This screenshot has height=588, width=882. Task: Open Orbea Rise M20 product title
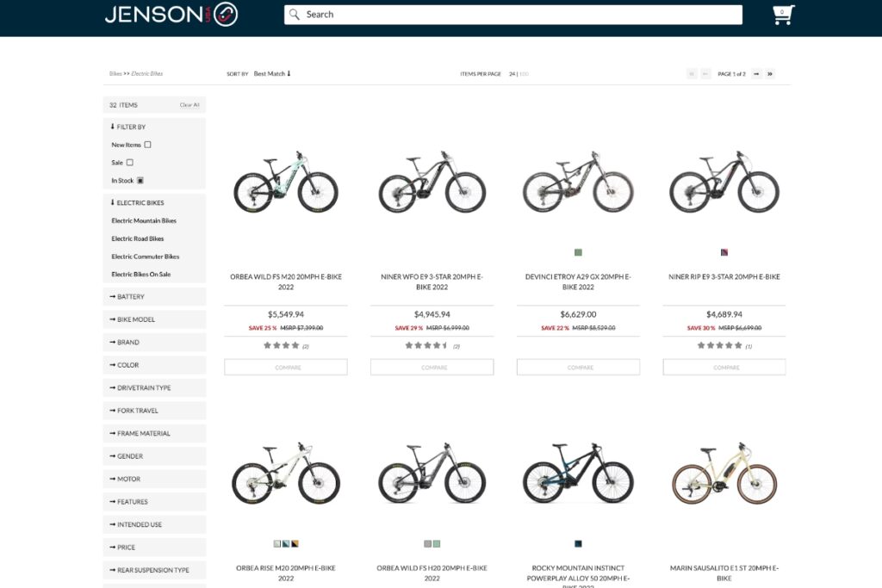tap(286, 573)
